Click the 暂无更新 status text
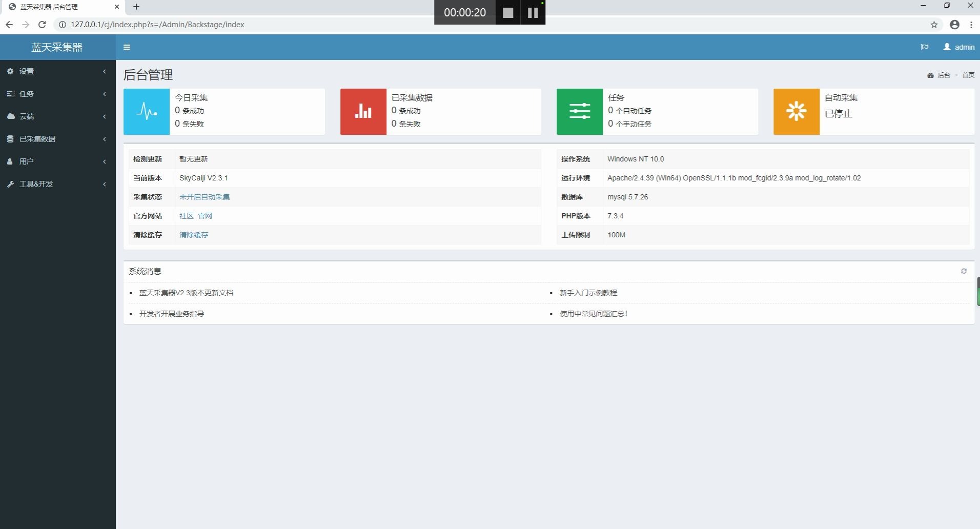The height and width of the screenshot is (529, 980). point(194,159)
